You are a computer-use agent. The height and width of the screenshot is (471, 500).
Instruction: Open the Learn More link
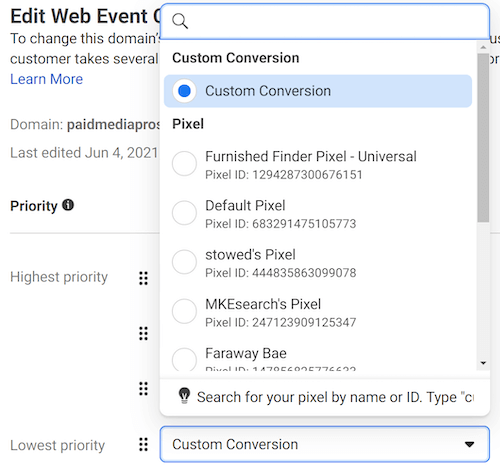(46, 79)
